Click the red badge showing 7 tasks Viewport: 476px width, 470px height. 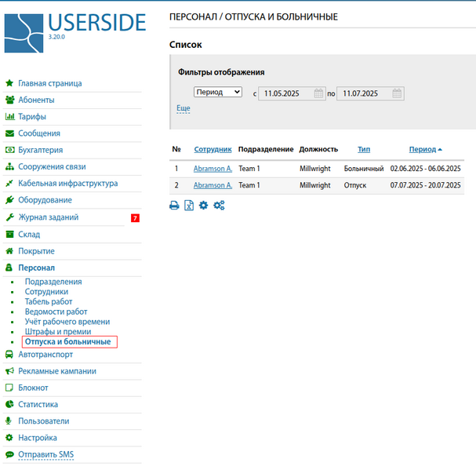135,217
